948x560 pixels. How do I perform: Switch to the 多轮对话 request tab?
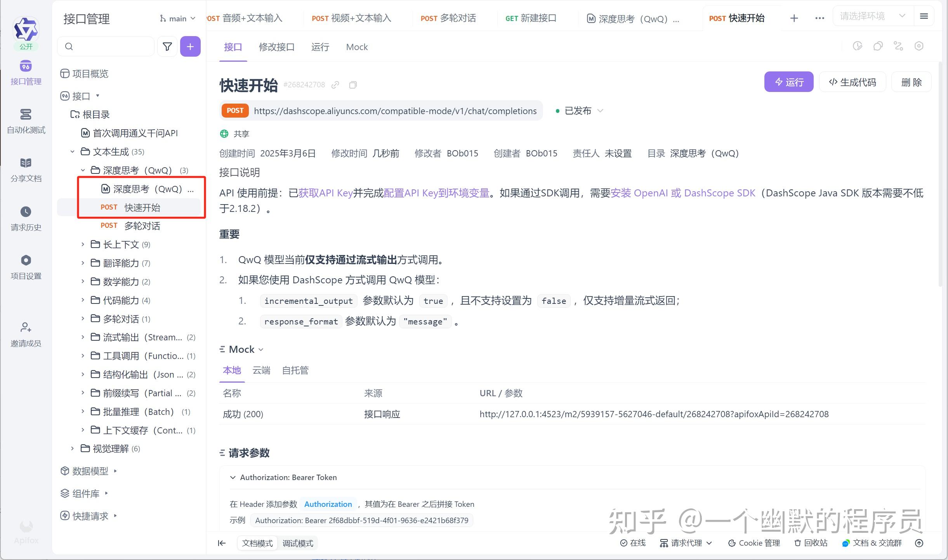(x=448, y=18)
